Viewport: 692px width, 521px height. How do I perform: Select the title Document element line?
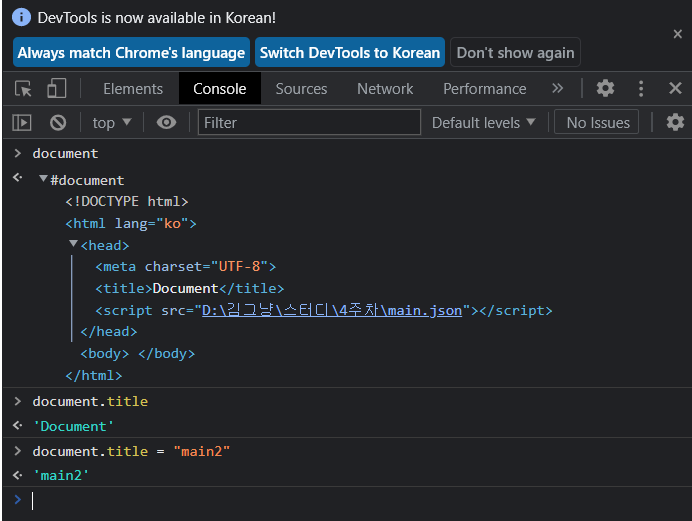(190, 289)
